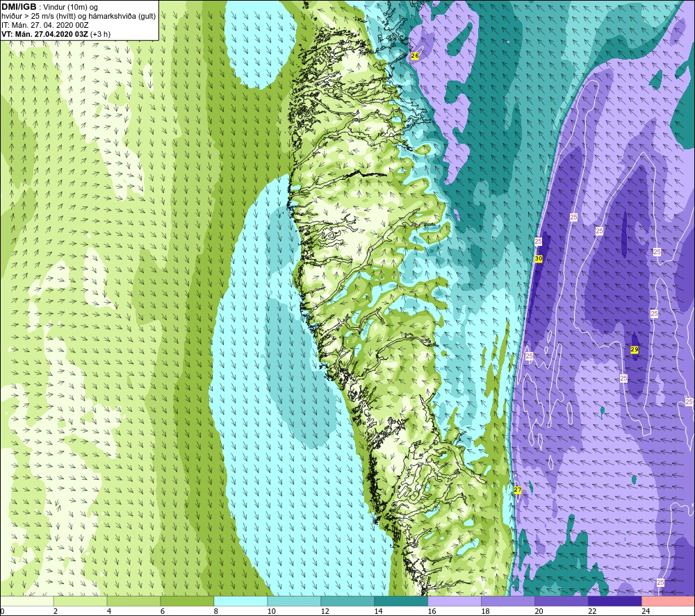Pick the lavender 16–18 m/s legend swatch
Screen dimensions: 695x616
click(x=455, y=601)
